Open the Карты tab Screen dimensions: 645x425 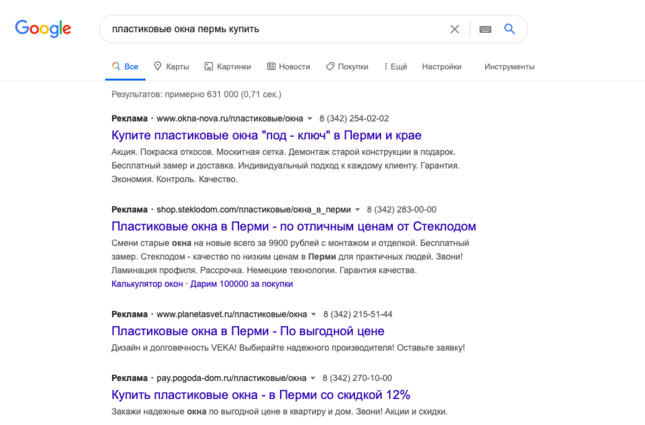click(x=172, y=66)
